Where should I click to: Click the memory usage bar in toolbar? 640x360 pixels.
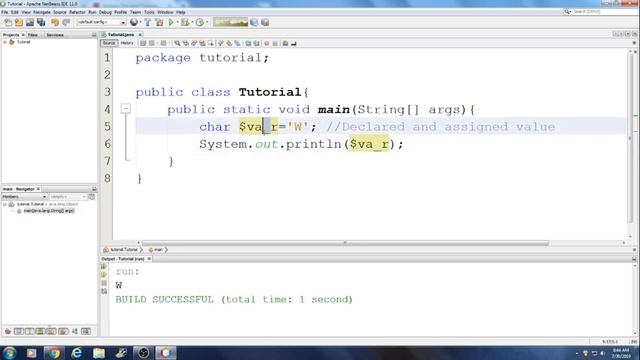(231, 22)
